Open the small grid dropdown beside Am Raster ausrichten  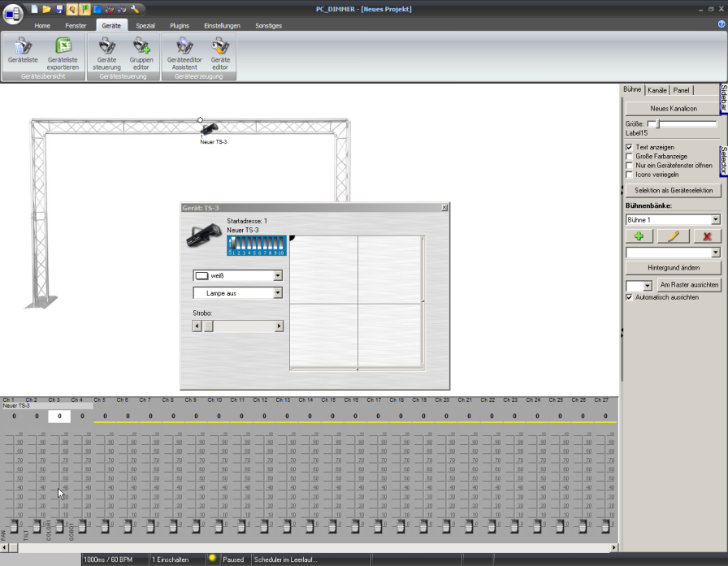click(648, 285)
